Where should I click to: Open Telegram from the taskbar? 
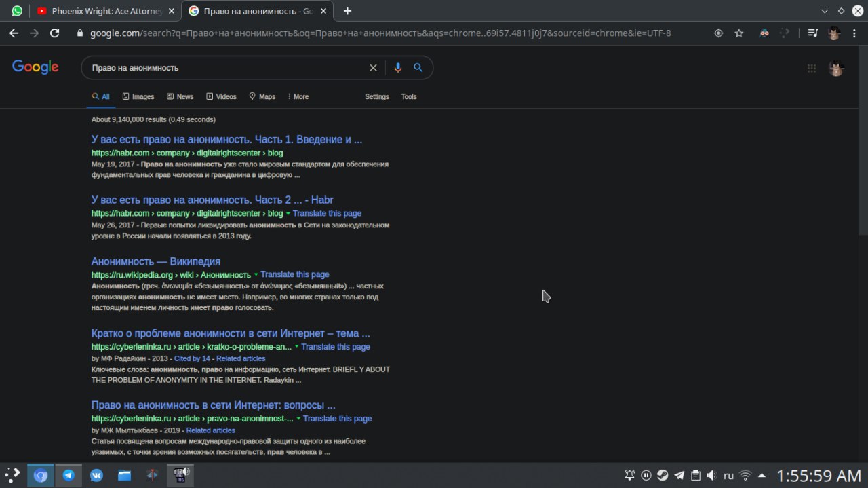click(68, 475)
